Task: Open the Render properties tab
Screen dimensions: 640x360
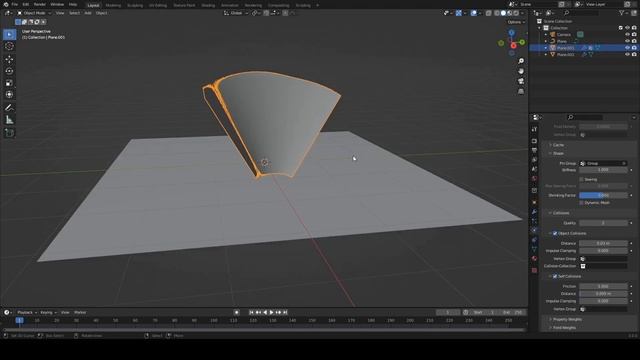Action: (x=534, y=141)
